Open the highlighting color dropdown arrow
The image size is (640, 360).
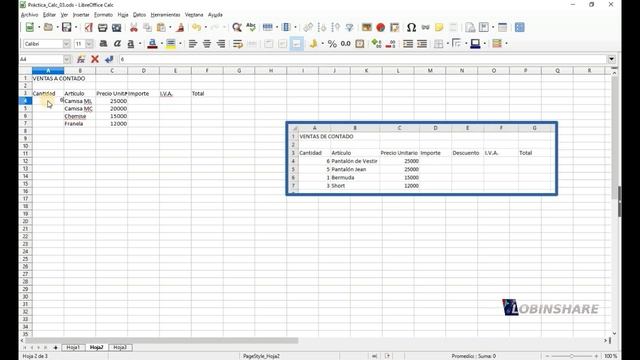pos(180,44)
